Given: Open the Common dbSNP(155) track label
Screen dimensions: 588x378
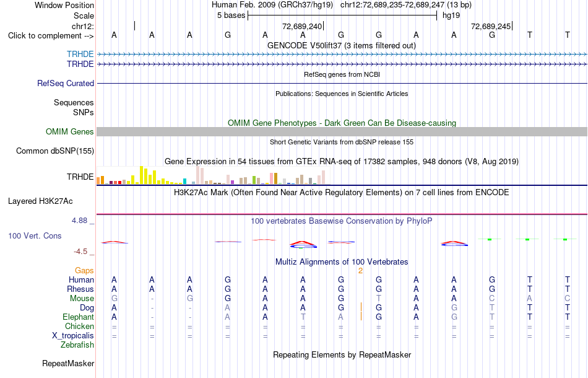Looking at the screenshot, I should [55, 151].
